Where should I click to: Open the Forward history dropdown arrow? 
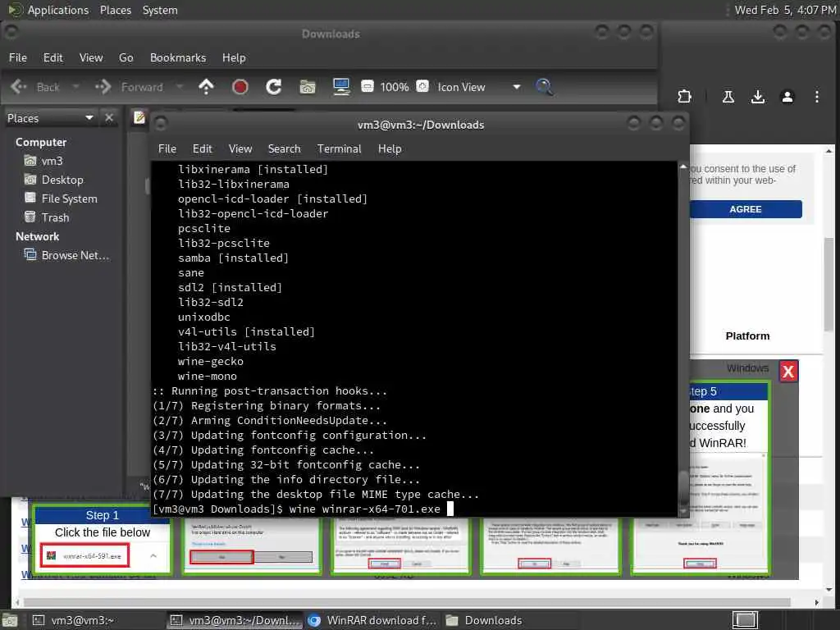[180, 87]
